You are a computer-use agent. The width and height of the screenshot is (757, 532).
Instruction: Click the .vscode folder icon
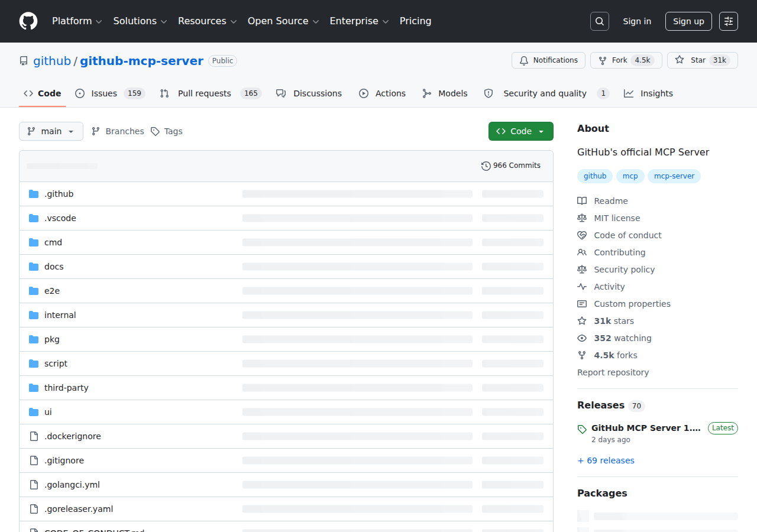pos(34,218)
